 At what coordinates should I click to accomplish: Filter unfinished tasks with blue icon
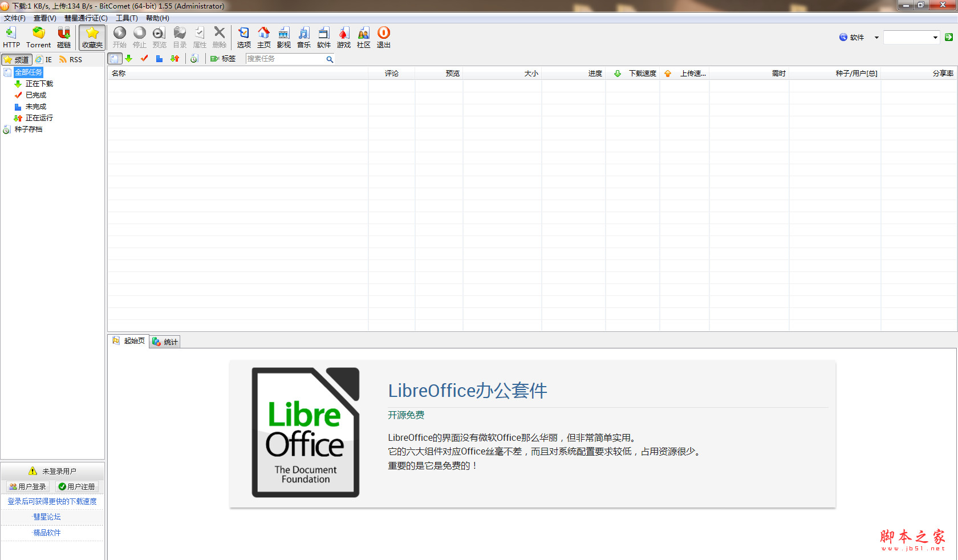(160, 59)
